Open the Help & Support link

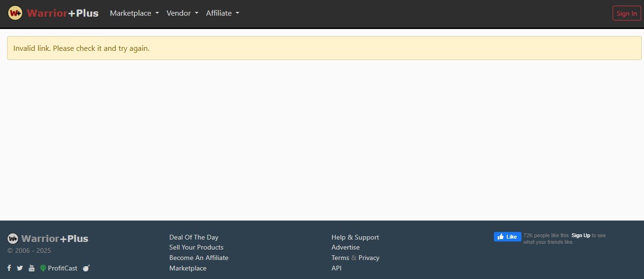pos(355,237)
